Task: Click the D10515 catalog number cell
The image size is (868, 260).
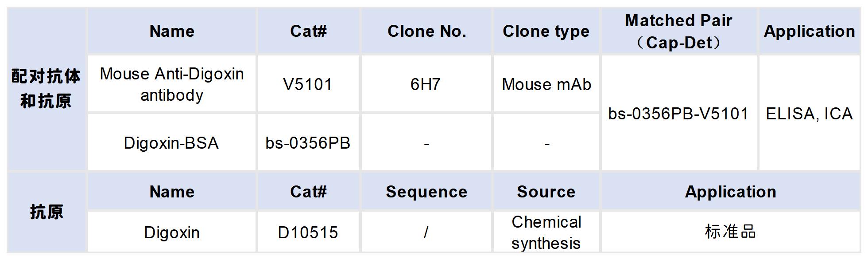Action: [308, 232]
